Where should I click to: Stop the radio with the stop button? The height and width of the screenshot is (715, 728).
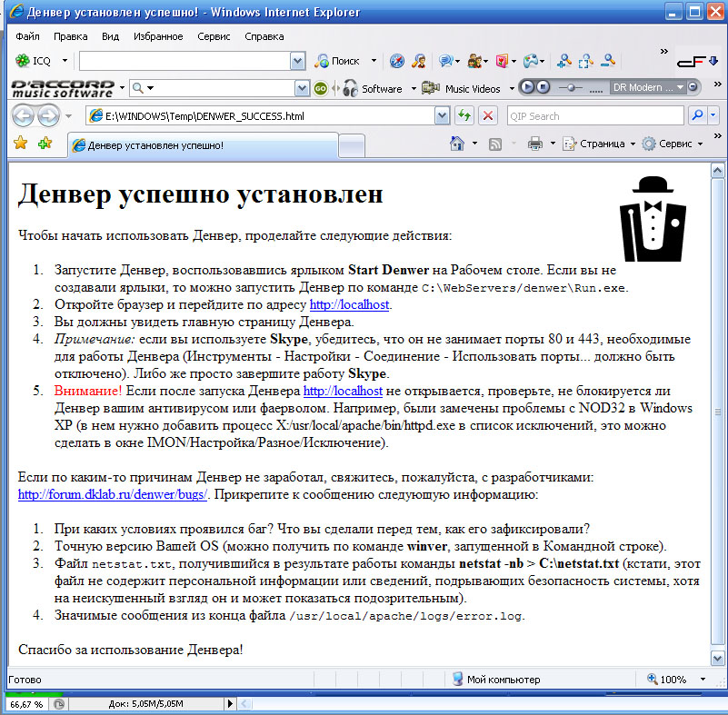click(x=544, y=87)
